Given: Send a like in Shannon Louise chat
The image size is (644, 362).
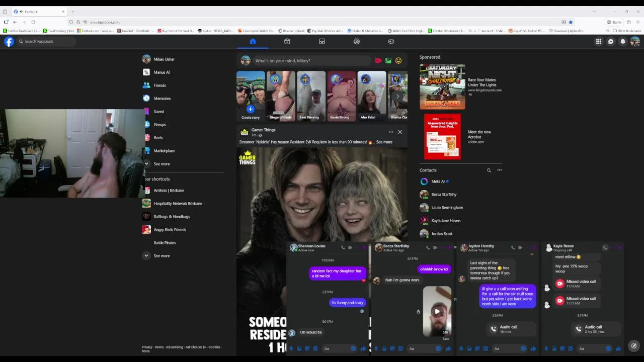Looking at the screenshot, I should click(x=363, y=348).
